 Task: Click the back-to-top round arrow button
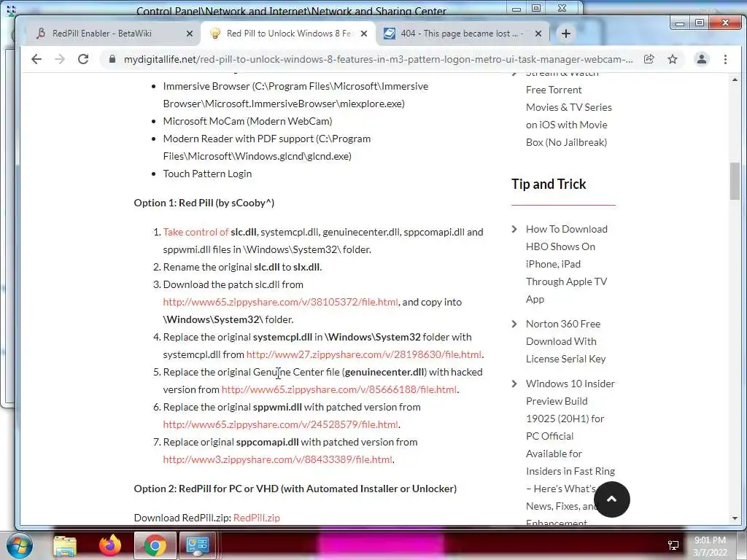pos(612,499)
